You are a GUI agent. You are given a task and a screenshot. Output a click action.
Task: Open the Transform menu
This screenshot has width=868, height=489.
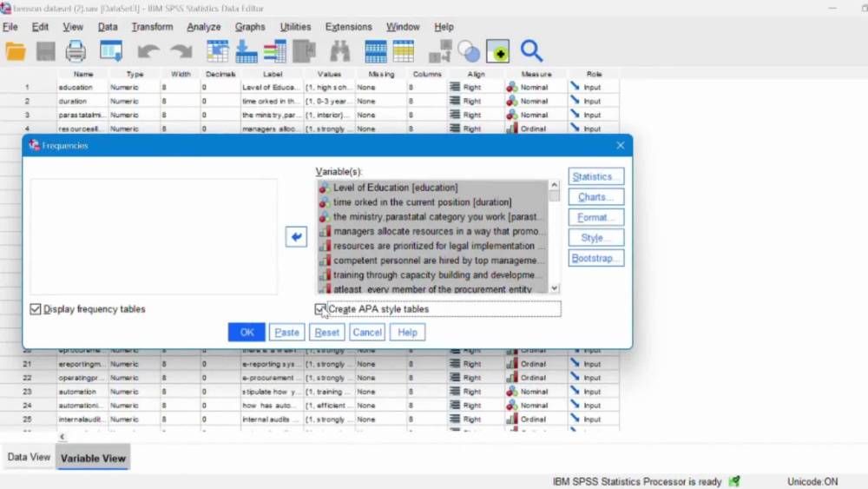(x=152, y=27)
